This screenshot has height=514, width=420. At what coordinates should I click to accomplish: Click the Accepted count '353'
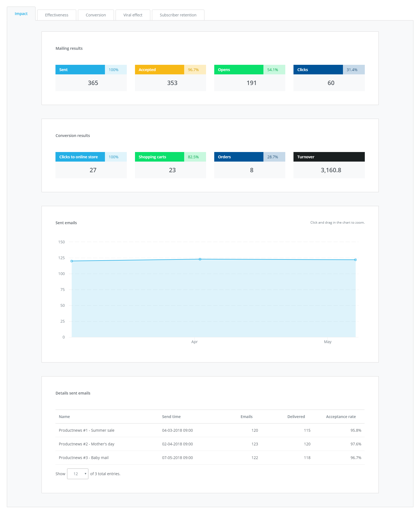[x=172, y=83]
